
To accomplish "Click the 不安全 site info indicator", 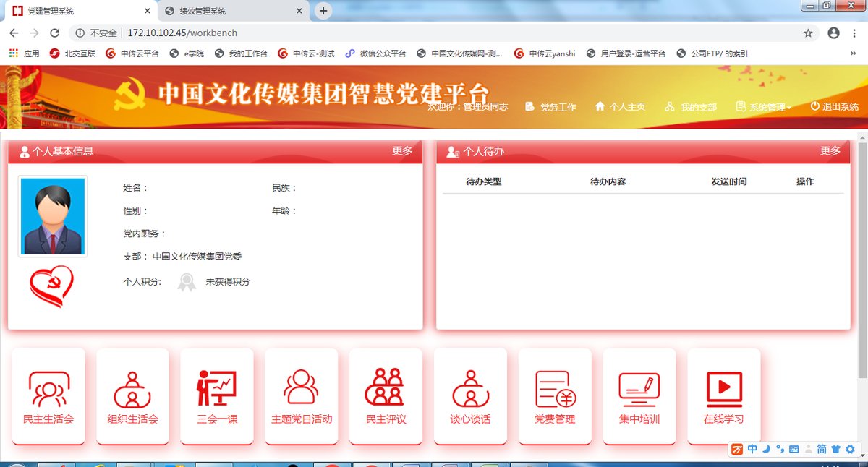I will (96, 33).
